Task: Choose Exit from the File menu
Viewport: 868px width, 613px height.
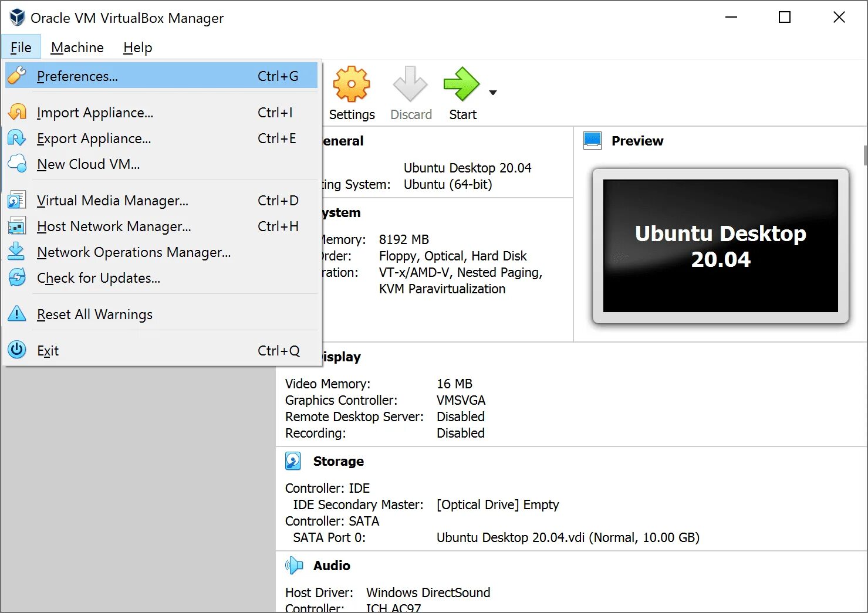Action: pos(161,350)
